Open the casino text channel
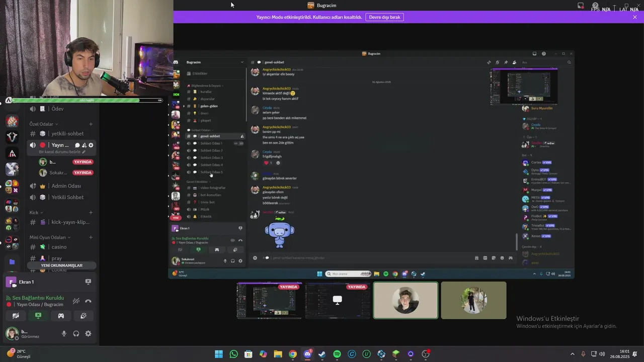This screenshot has height=362, width=644. coord(61,247)
